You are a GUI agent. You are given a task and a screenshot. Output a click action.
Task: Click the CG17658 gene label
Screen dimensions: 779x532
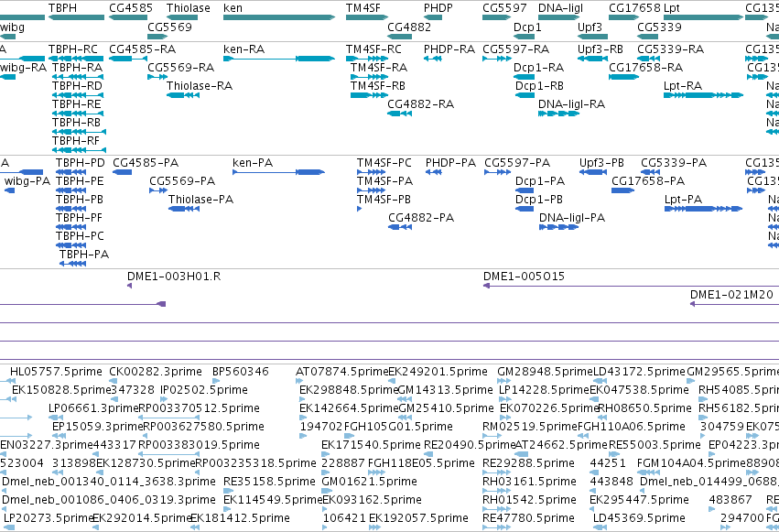[x=635, y=8]
